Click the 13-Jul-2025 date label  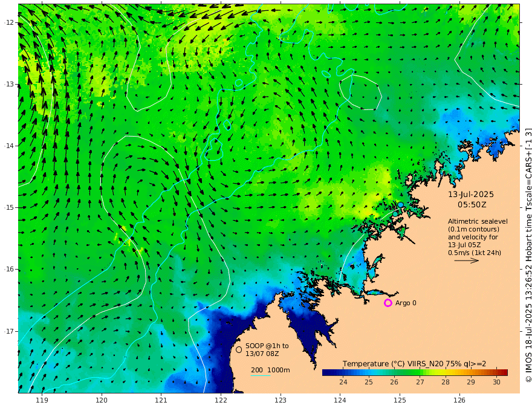pos(471,194)
